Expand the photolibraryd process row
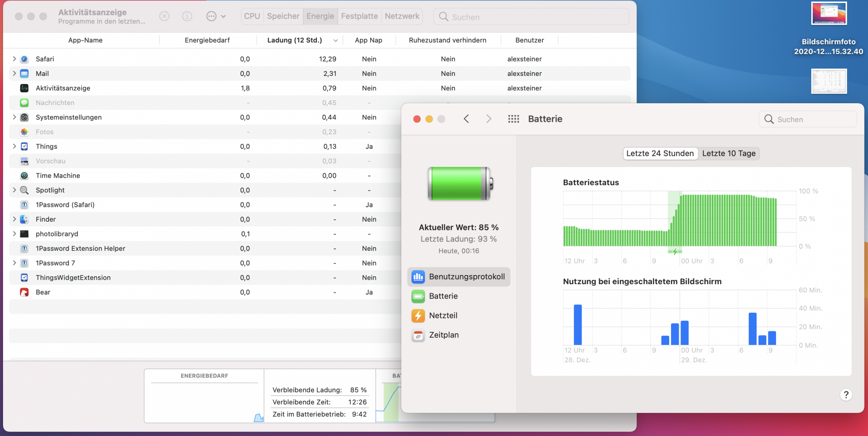This screenshot has width=868, height=436. coord(14,234)
